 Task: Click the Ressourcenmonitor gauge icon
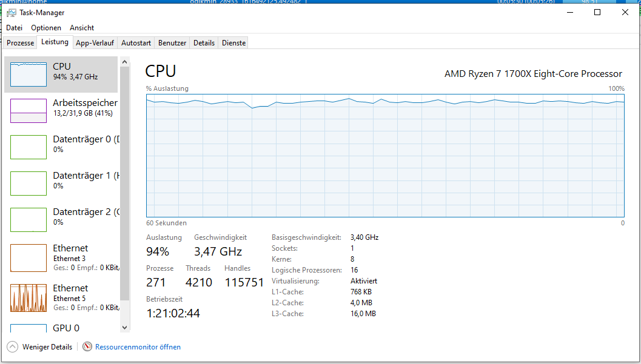point(87,347)
